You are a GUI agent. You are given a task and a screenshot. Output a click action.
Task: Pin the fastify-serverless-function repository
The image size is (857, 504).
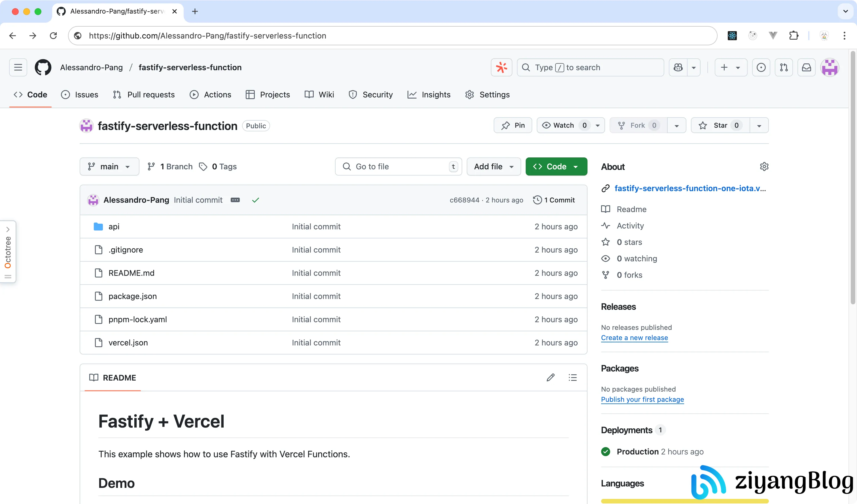(x=513, y=125)
